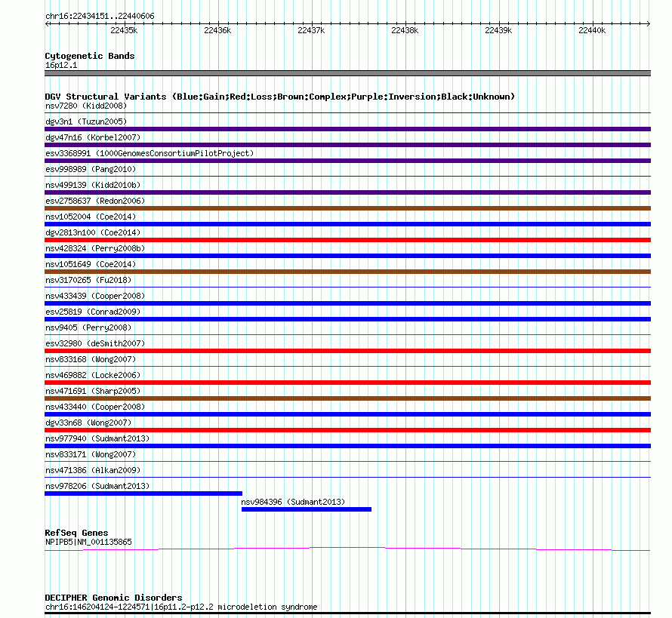Select the 16p11.2-p12.2 microdeletion syndrome entry
Image resolution: width=672 pixels, height=618 pixels.
181,607
